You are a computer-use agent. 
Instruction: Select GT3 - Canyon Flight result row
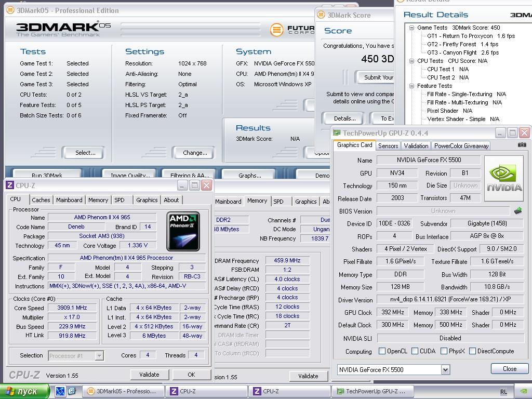462,52
